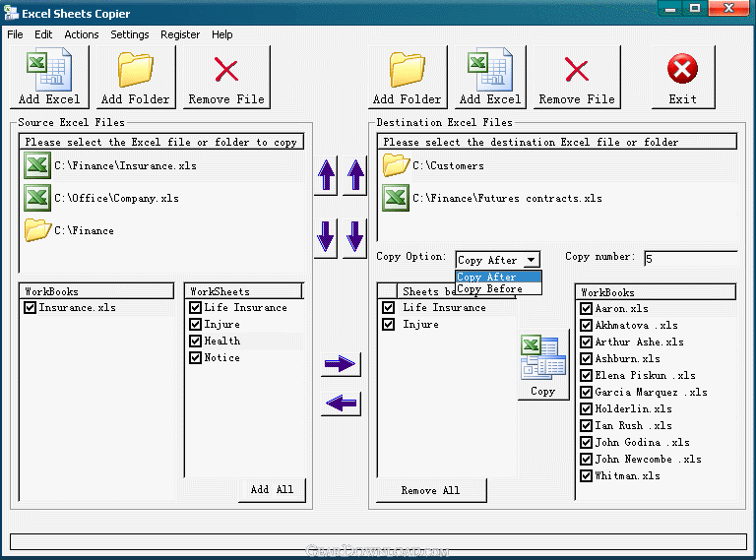Uncheck the Health worksheet checkbox
Image resolution: width=756 pixels, height=560 pixels.
[x=195, y=342]
